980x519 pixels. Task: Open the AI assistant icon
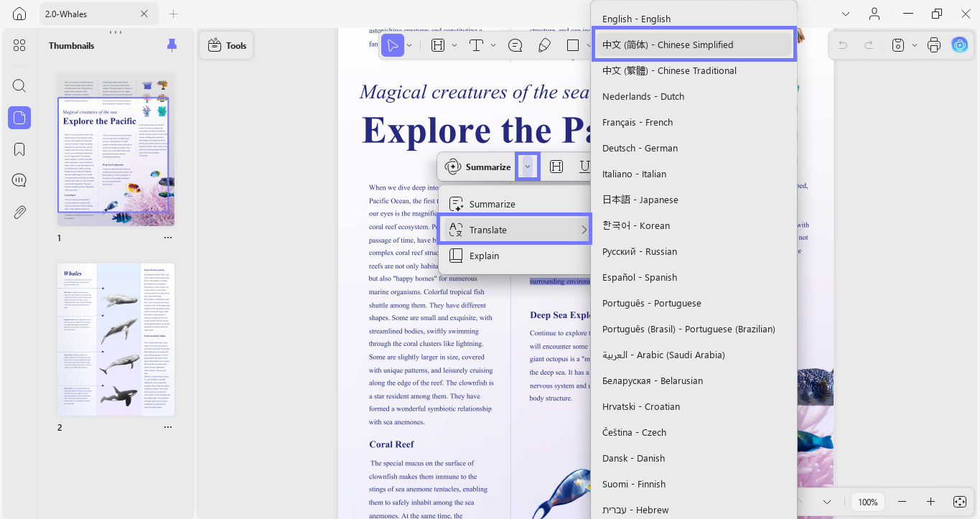(x=960, y=45)
